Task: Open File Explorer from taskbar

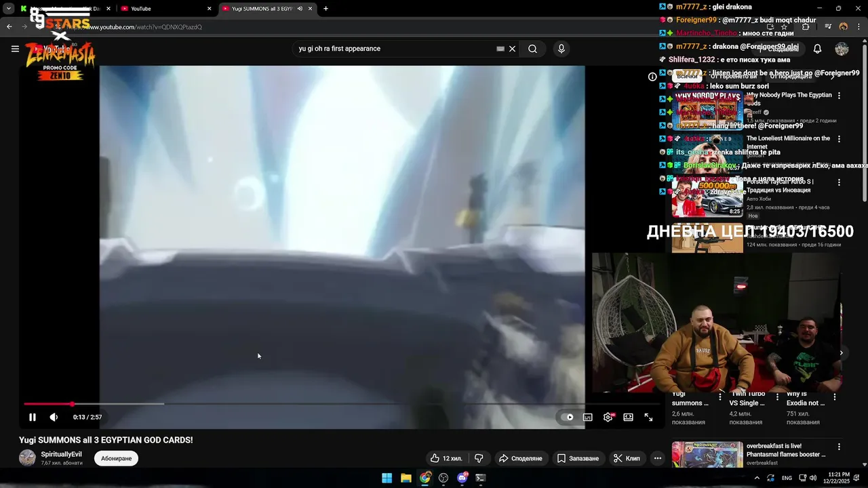Action: (x=406, y=478)
